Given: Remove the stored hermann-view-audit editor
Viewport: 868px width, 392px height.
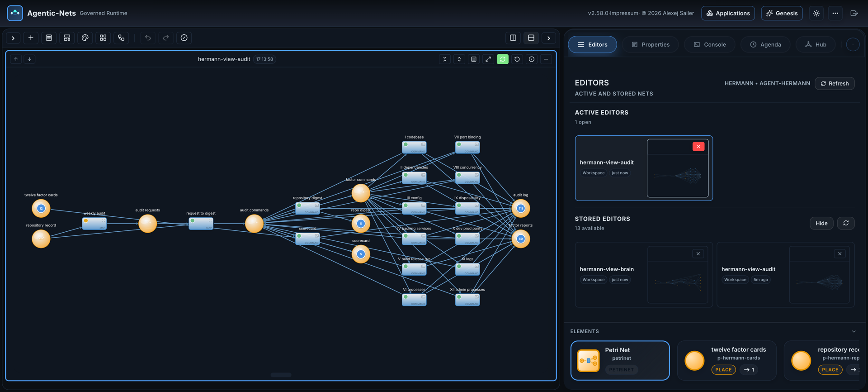Looking at the screenshot, I should [840, 253].
